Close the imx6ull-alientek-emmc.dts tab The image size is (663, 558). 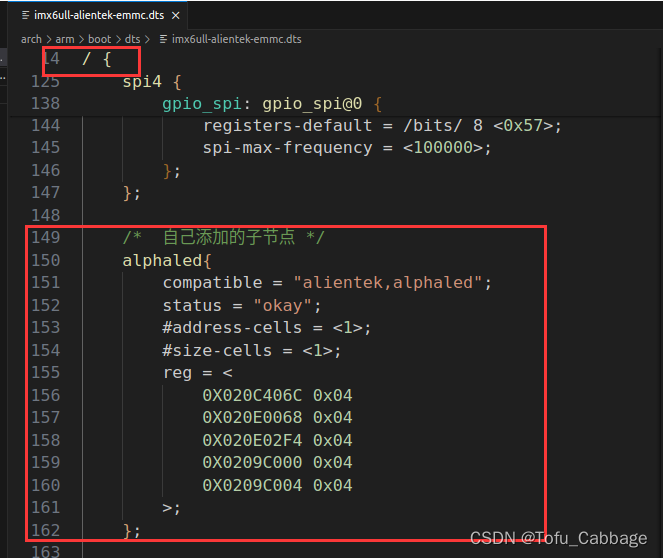175,16
